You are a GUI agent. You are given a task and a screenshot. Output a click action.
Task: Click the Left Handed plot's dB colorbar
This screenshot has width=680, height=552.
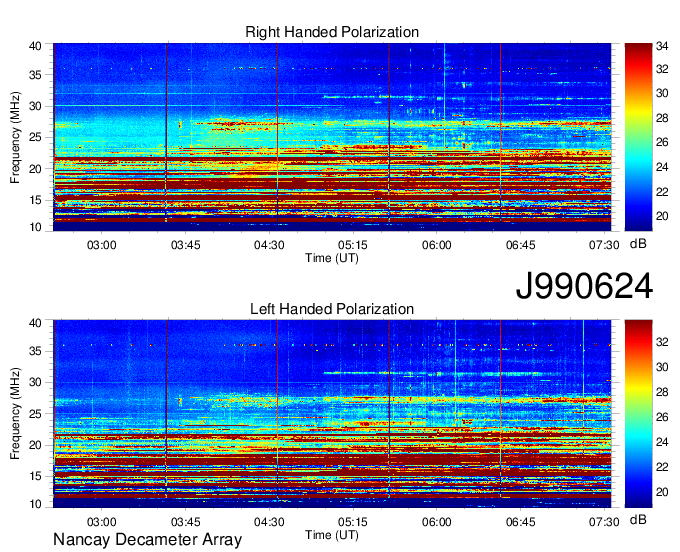coord(638,414)
